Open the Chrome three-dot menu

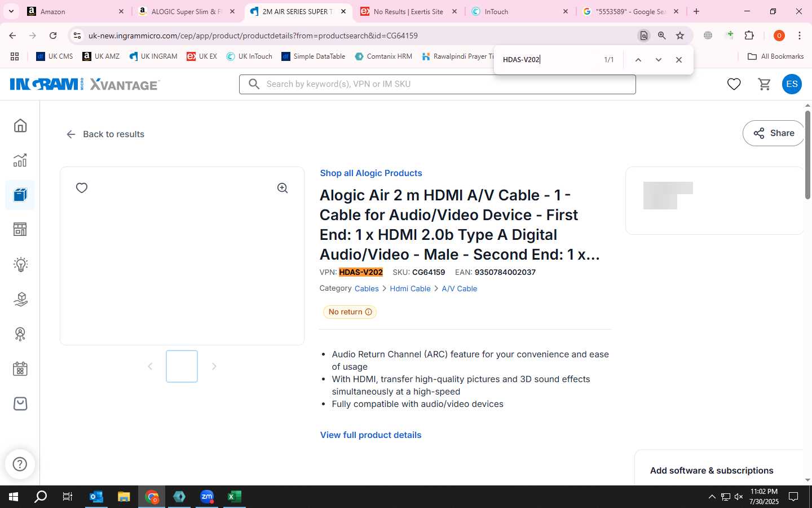point(799,36)
